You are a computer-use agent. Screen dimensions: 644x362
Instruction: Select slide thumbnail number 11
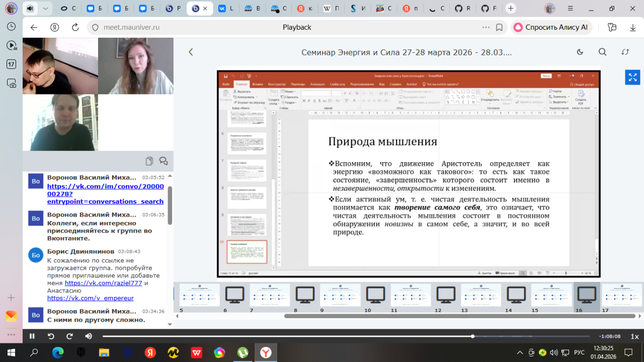coord(411,295)
